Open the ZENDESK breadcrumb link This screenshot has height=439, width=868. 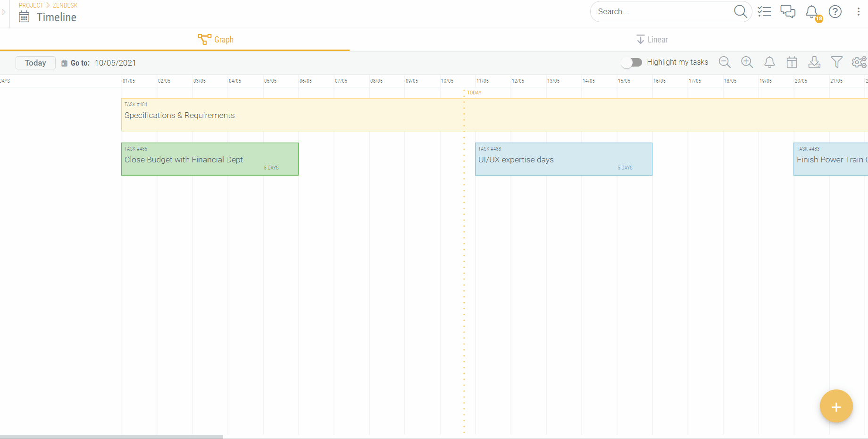pyautogui.click(x=65, y=5)
